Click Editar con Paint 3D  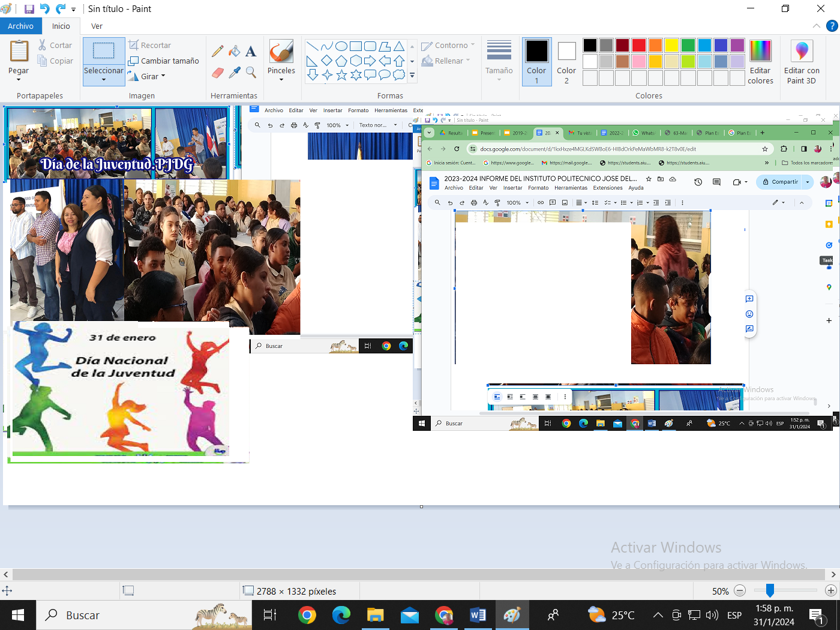(x=802, y=62)
